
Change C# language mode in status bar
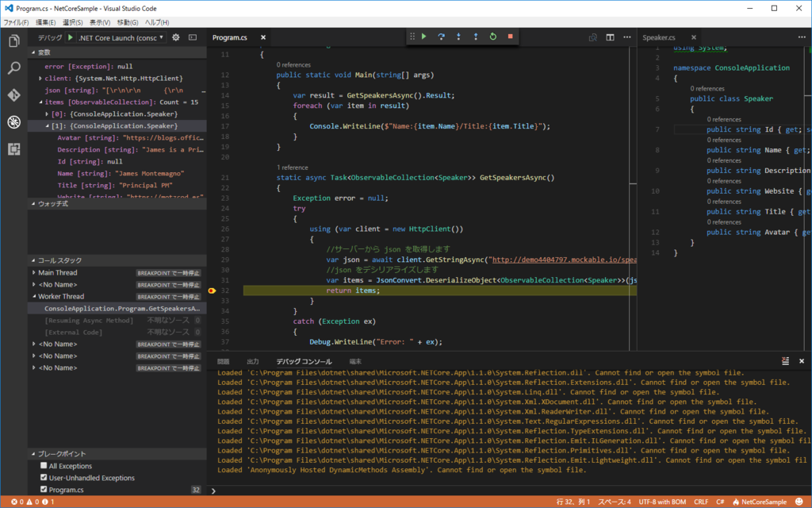pyautogui.click(x=720, y=502)
